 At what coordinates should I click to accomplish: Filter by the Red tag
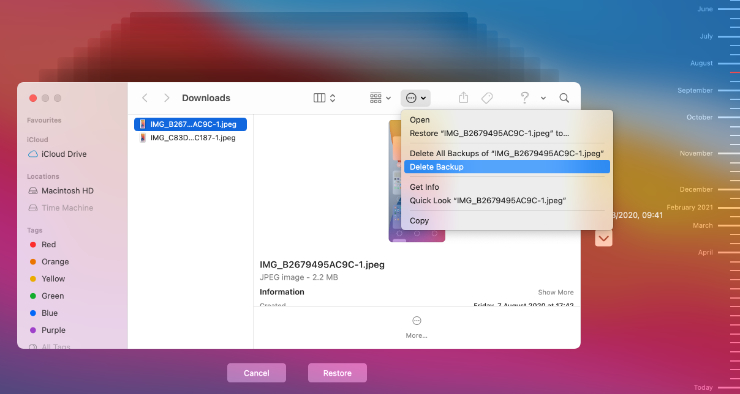point(43,244)
